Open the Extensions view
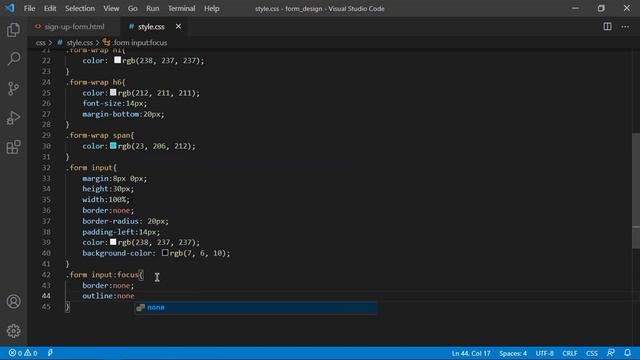Image resolution: width=640 pixels, height=360 pixels. coord(13,147)
